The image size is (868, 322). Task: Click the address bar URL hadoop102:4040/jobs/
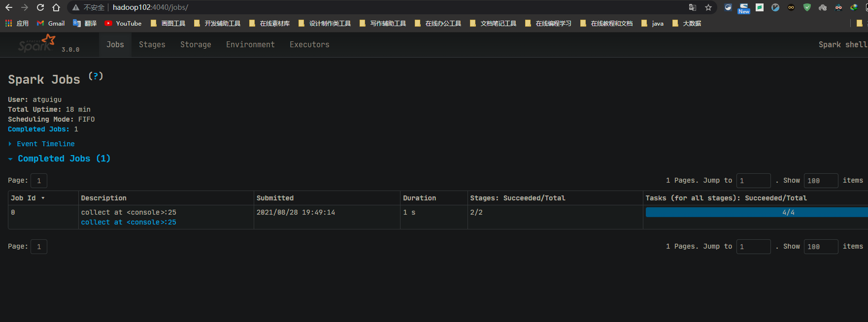150,7
